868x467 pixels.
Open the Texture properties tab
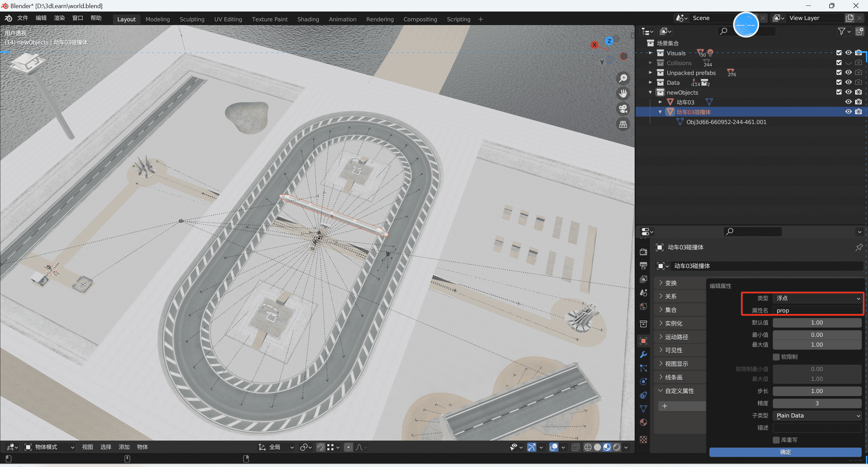tap(643, 440)
